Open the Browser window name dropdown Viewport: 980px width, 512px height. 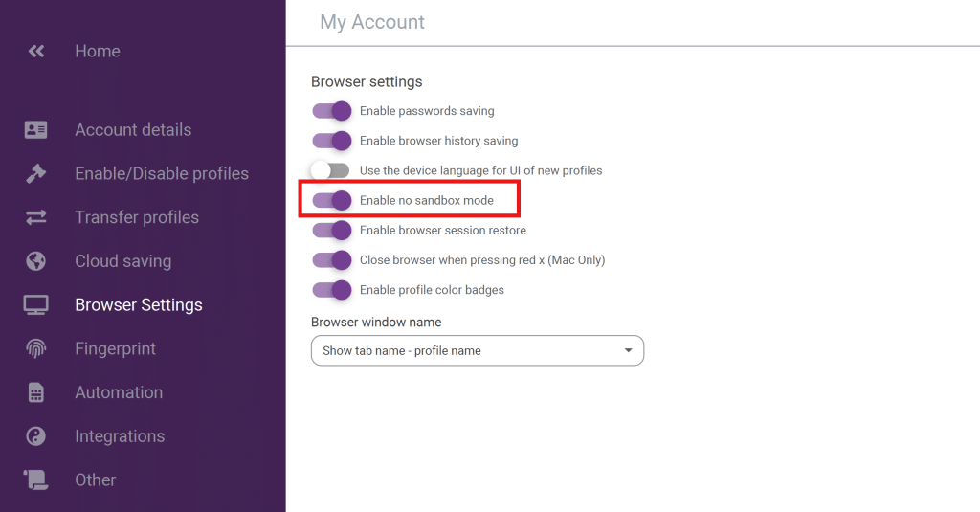click(478, 350)
